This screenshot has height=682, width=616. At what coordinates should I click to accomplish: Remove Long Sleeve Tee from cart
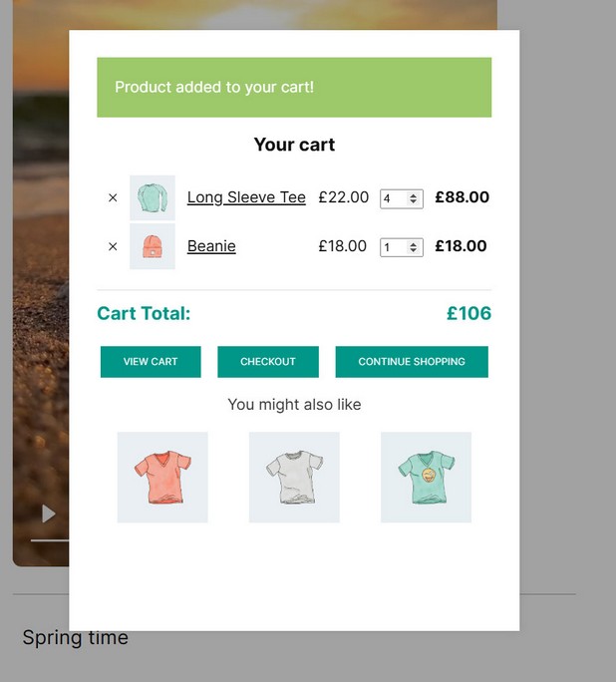pos(113,198)
